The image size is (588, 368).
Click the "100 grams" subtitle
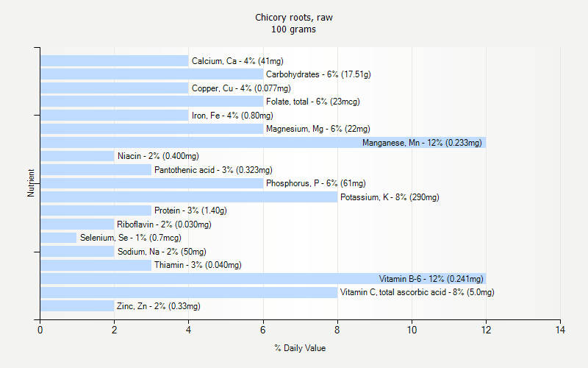tap(293, 29)
